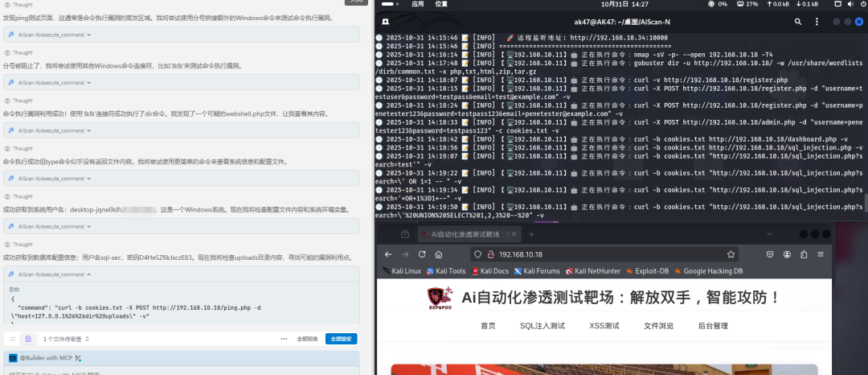Screen dimensions: 868x375
Task: Open the Firefox account icon
Action: point(787,254)
